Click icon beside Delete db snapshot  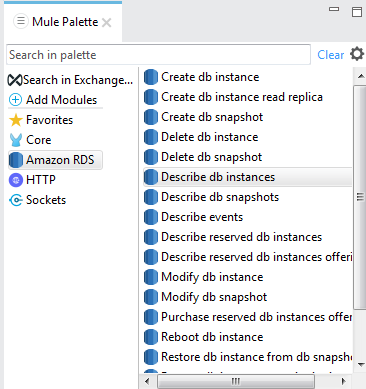pos(151,157)
